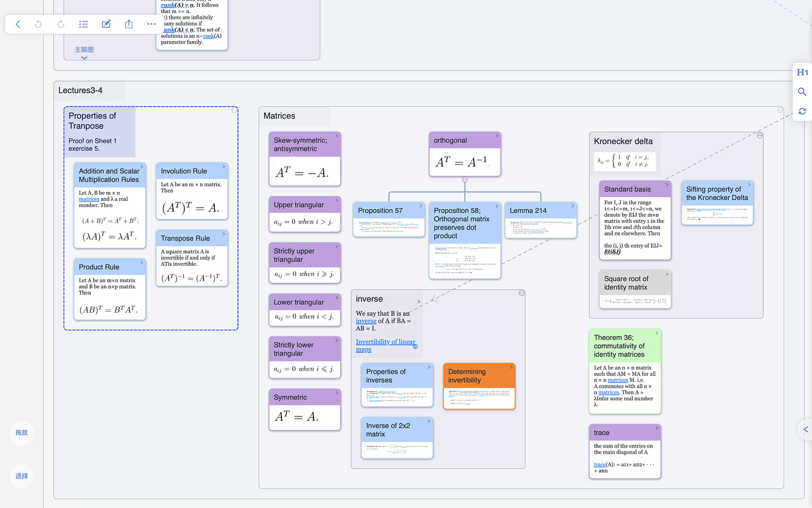Collapse the Properties of Tranpose group
The width and height of the screenshot is (812, 508).
tap(234, 110)
